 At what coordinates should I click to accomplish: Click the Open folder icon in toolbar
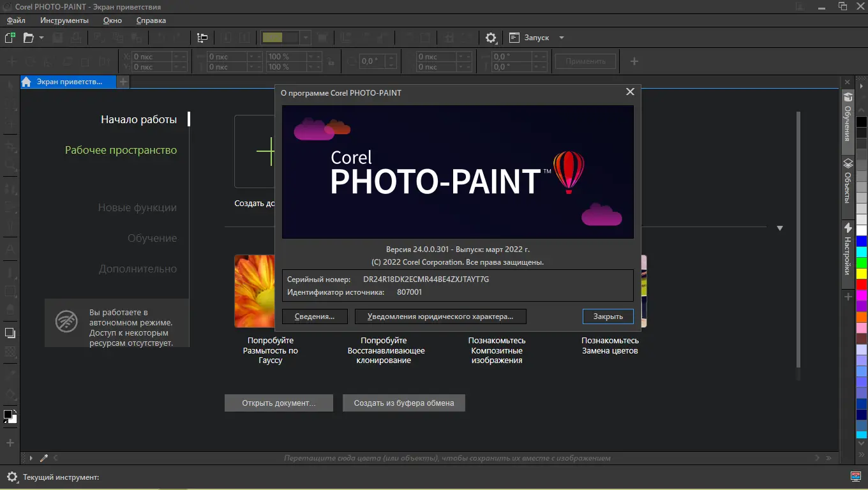28,38
